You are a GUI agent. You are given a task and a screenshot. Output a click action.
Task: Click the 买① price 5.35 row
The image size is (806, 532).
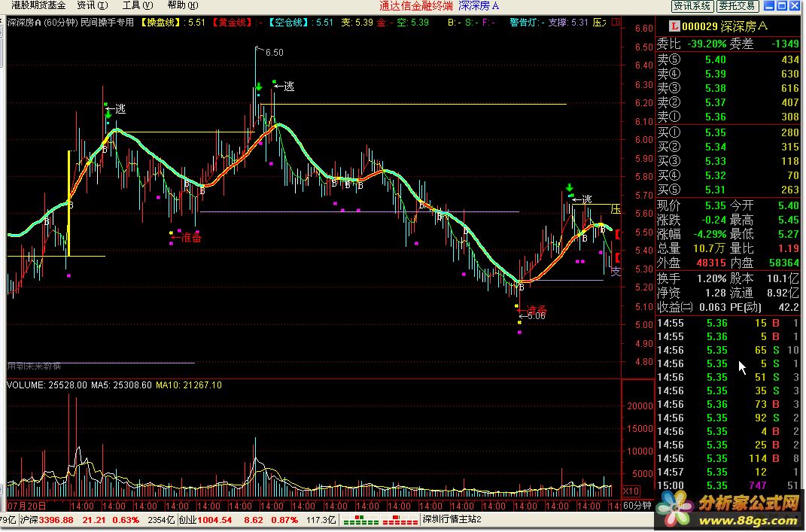click(x=728, y=132)
